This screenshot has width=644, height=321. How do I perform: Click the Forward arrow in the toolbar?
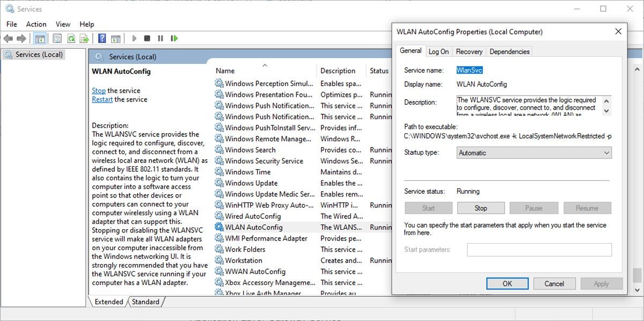(21, 39)
